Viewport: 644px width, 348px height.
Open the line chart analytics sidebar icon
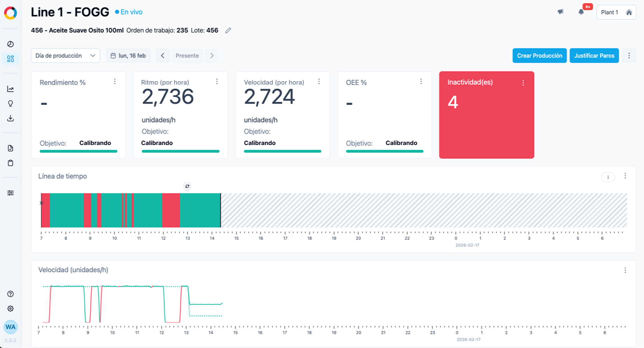point(10,89)
